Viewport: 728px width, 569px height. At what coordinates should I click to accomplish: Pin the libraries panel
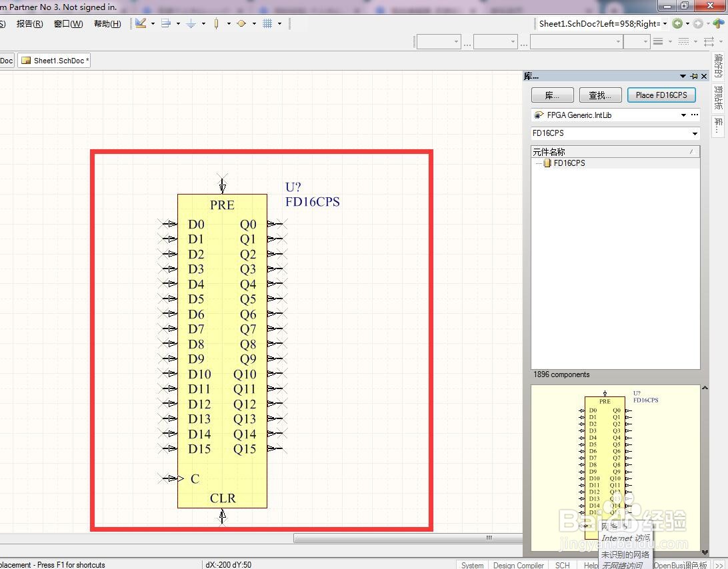[x=694, y=76]
